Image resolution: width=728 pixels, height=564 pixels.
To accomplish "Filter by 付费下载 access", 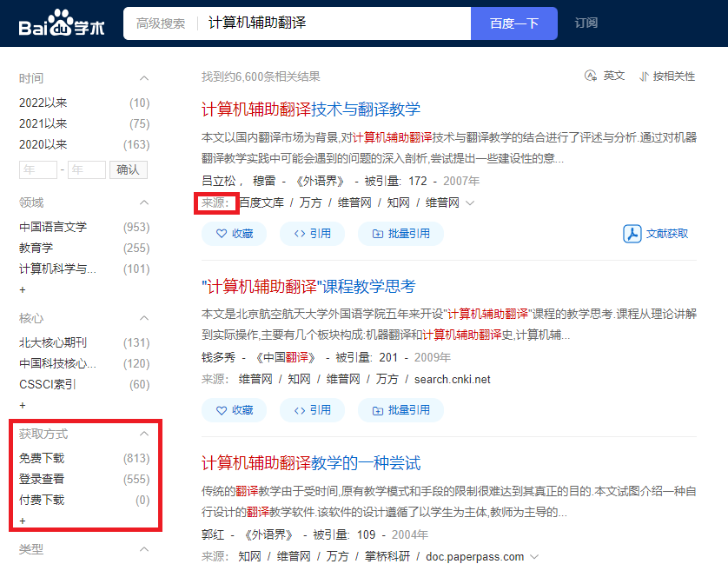I will point(42,501).
